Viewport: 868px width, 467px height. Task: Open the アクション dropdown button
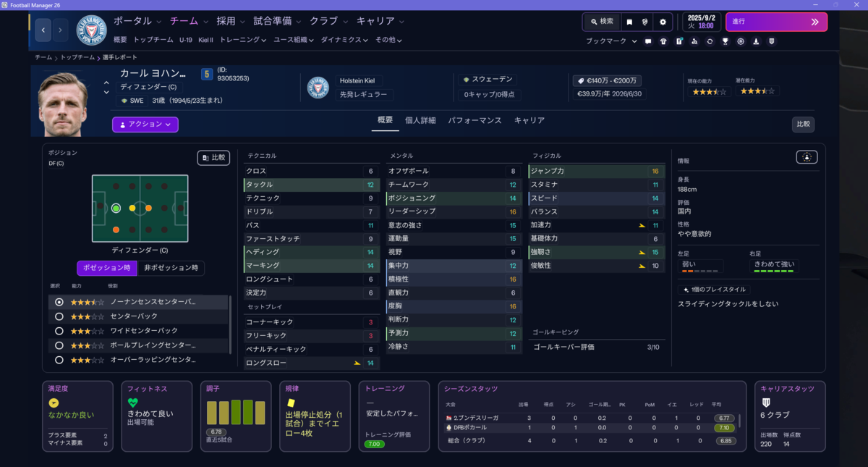coord(145,125)
